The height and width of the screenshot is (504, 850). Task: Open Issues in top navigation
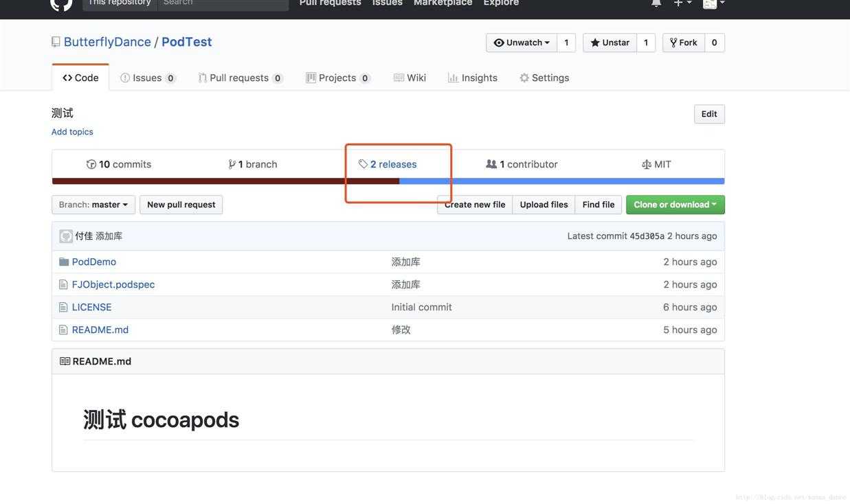[388, 3]
